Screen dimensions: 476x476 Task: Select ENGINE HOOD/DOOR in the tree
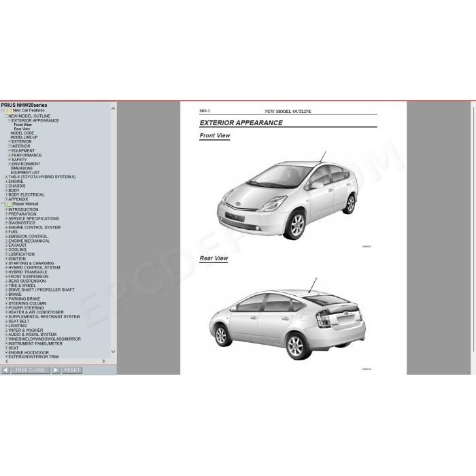pyautogui.click(x=29, y=353)
